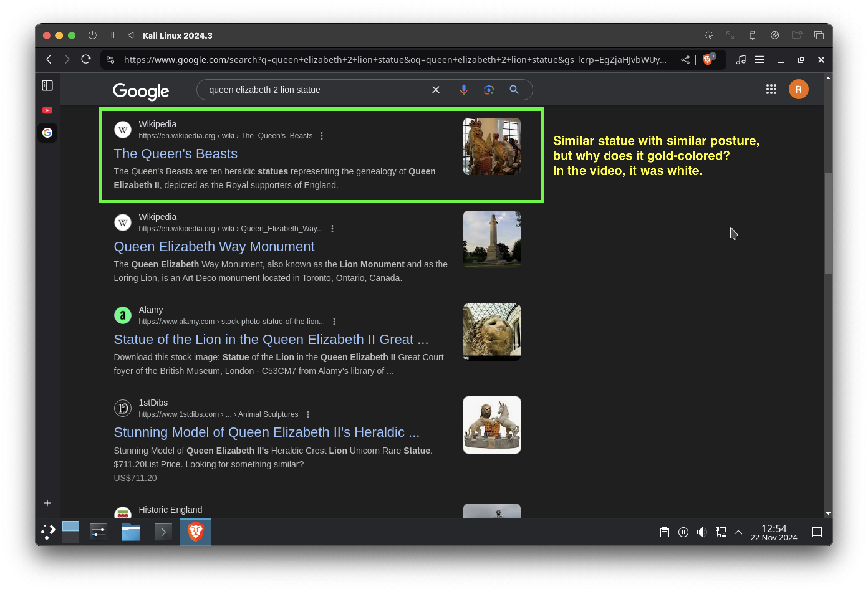This screenshot has width=868, height=592.
Task: Open Google shortcut in the sidebar
Action: point(47,132)
